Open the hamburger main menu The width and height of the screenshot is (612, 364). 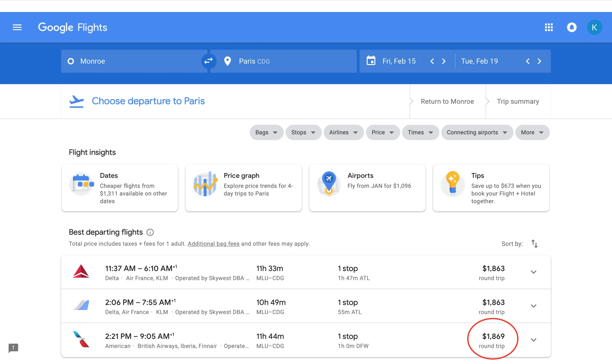[17, 27]
